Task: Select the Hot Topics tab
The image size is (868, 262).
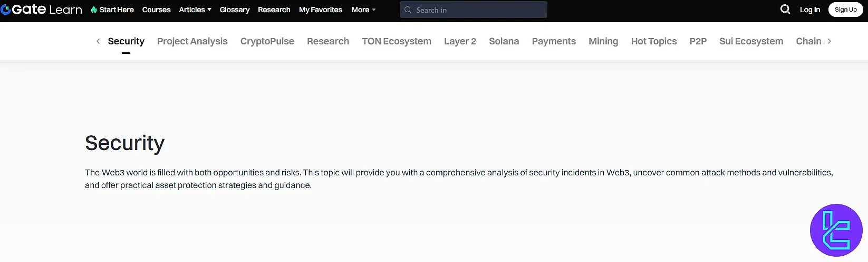Action: [x=653, y=41]
